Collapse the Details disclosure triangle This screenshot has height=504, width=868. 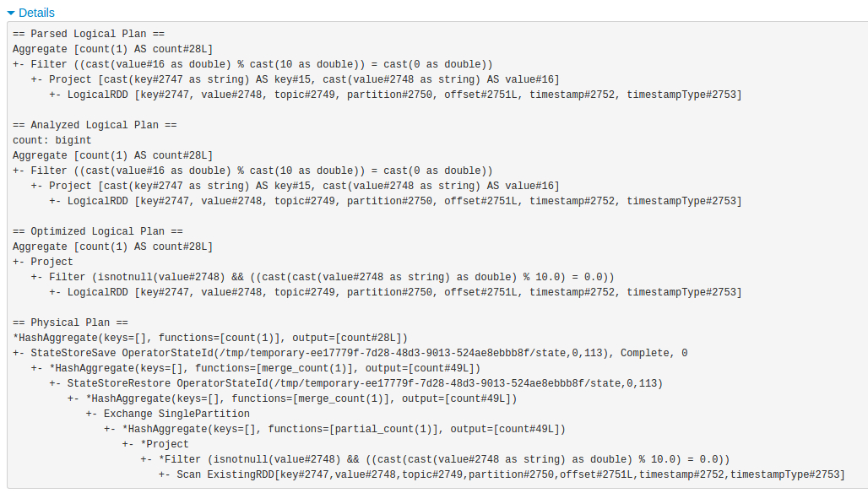pos(11,13)
